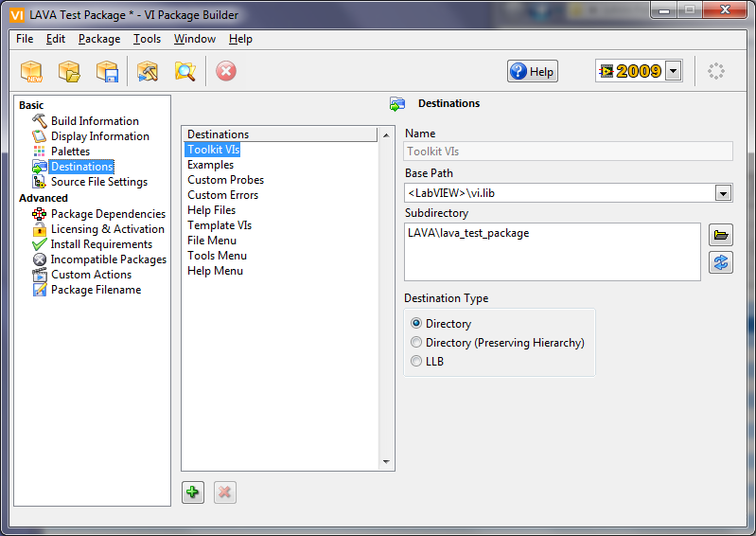Select the Directory destination type
756x536 pixels.
tap(416, 323)
